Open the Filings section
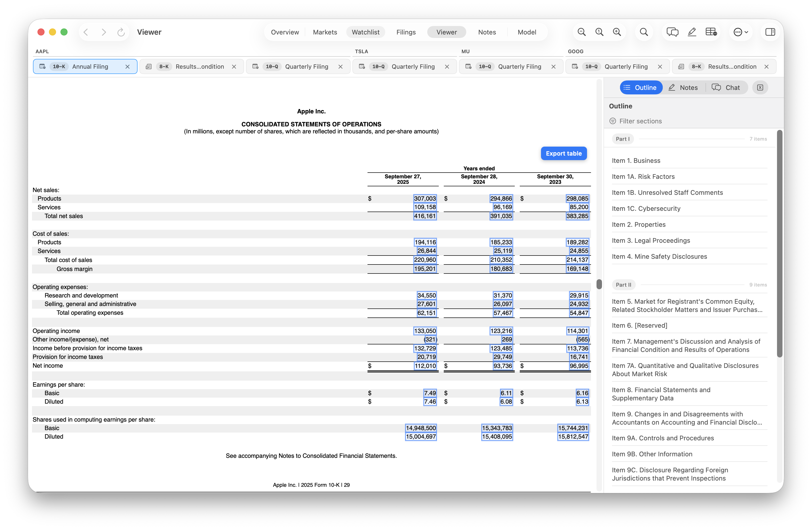 click(x=406, y=32)
